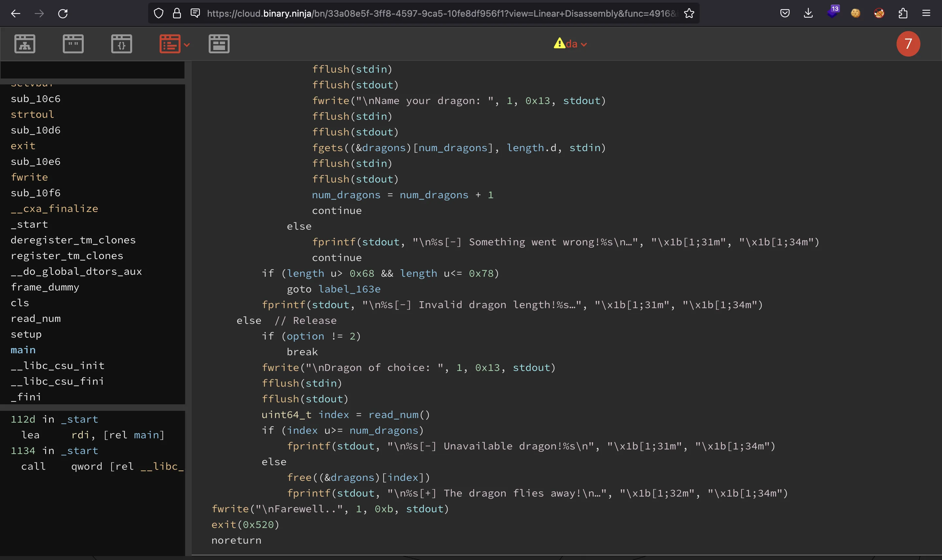The height and width of the screenshot is (560, 942).
Task: Click 'lea rdi, [rel main]' xref line
Action: 93,435
